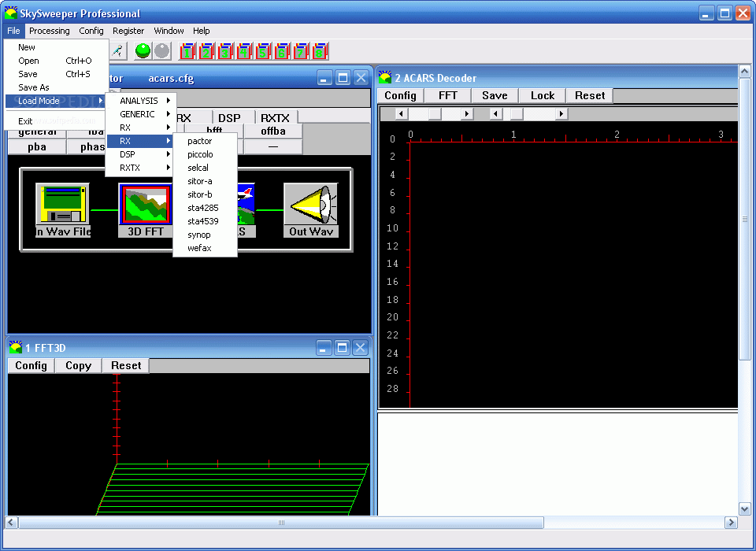Image resolution: width=756 pixels, height=551 pixels.
Task: Select the In Wav File block
Action: (63, 209)
